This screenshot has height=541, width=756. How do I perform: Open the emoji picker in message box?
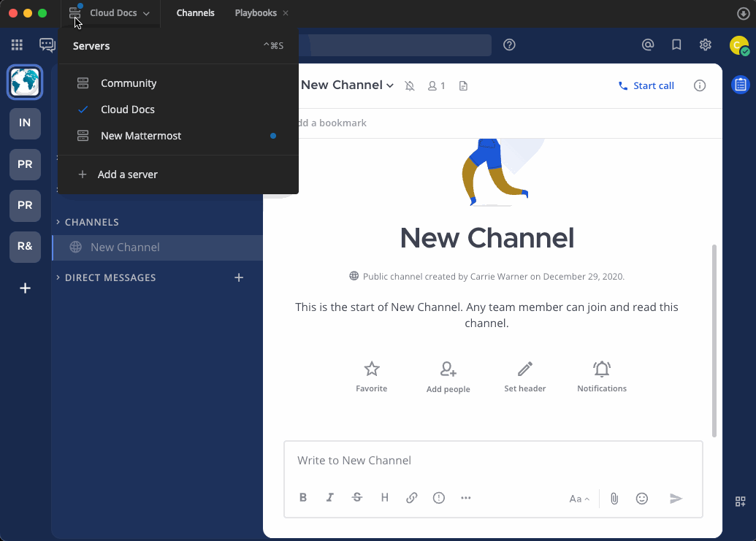tap(641, 497)
